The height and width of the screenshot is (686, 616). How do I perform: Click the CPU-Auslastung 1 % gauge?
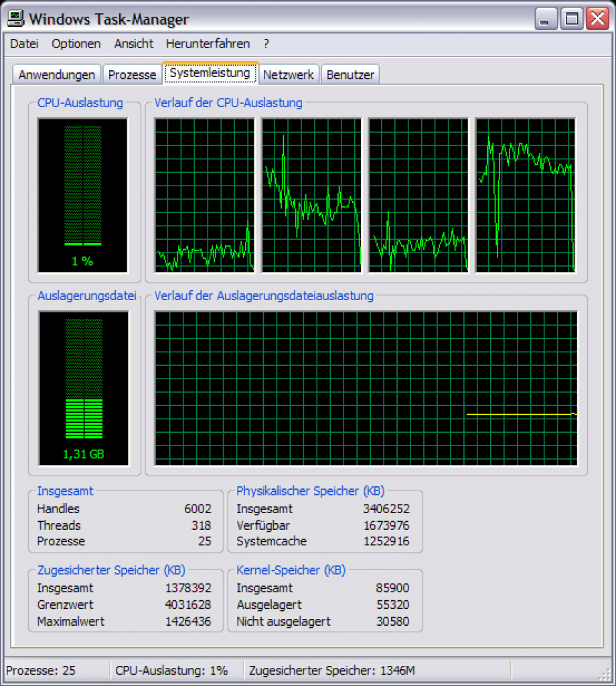[82, 195]
